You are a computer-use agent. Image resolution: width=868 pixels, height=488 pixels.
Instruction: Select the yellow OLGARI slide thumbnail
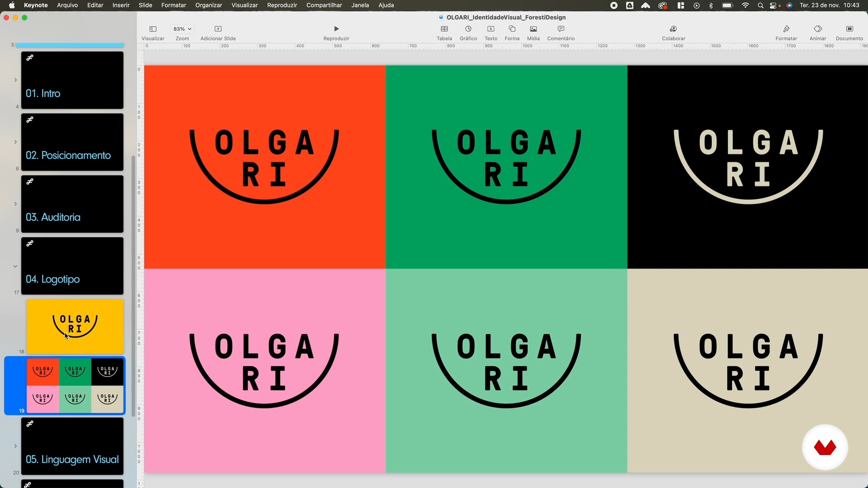coord(75,326)
